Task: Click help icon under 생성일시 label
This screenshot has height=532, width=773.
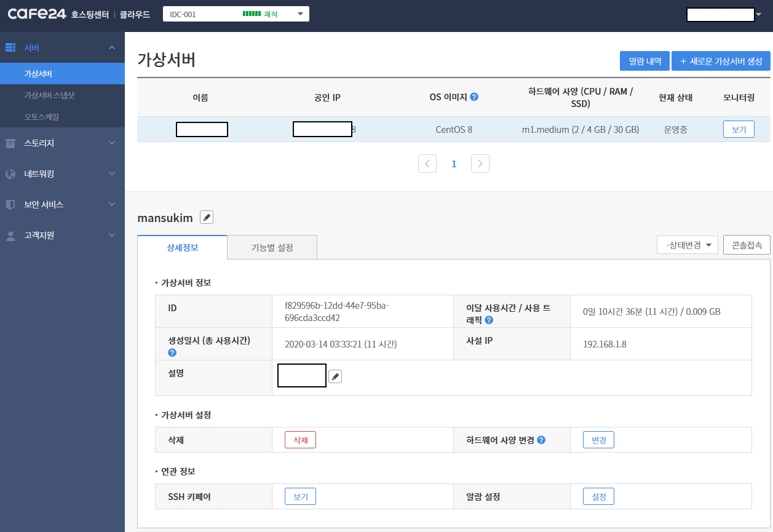Action: [x=172, y=352]
